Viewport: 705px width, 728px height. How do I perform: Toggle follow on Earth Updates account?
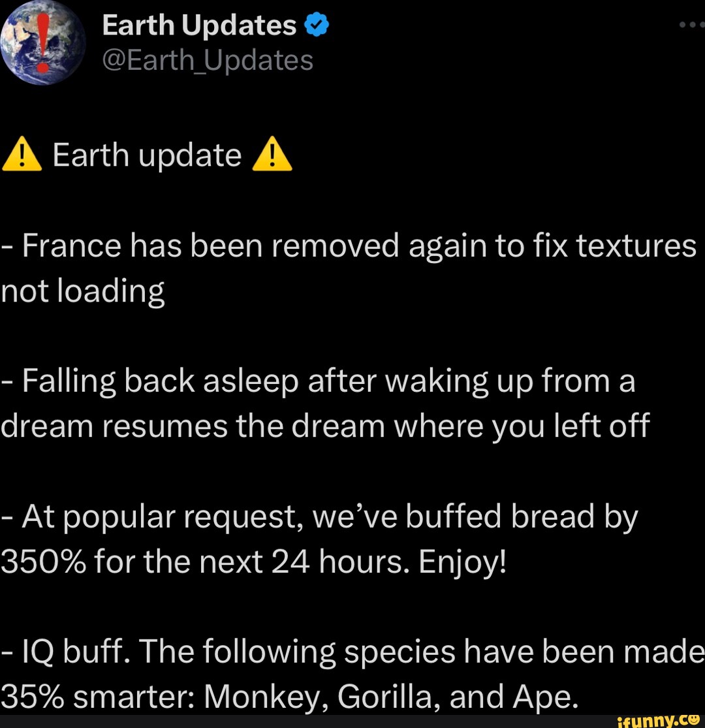pos(197,24)
